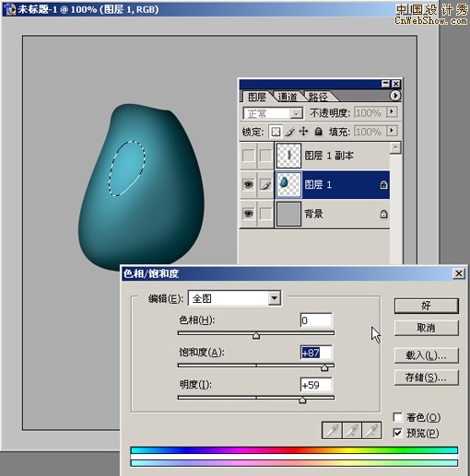Select the 背景 layer thumbnail

tap(288, 214)
